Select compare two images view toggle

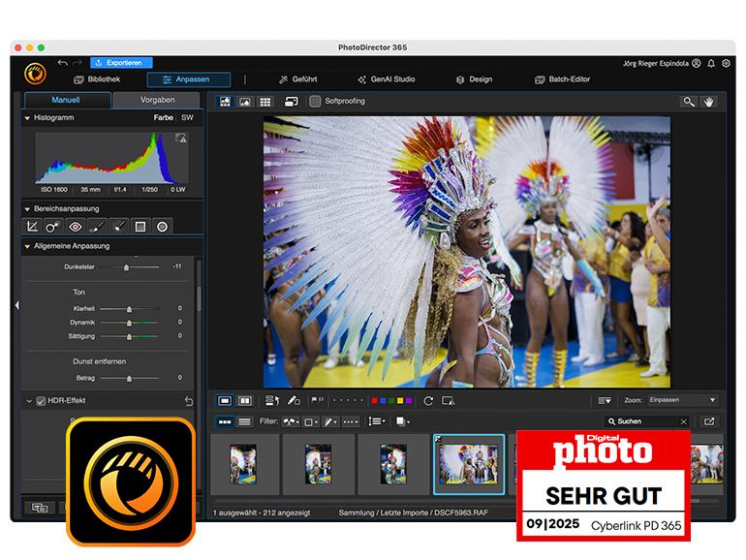(x=244, y=401)
